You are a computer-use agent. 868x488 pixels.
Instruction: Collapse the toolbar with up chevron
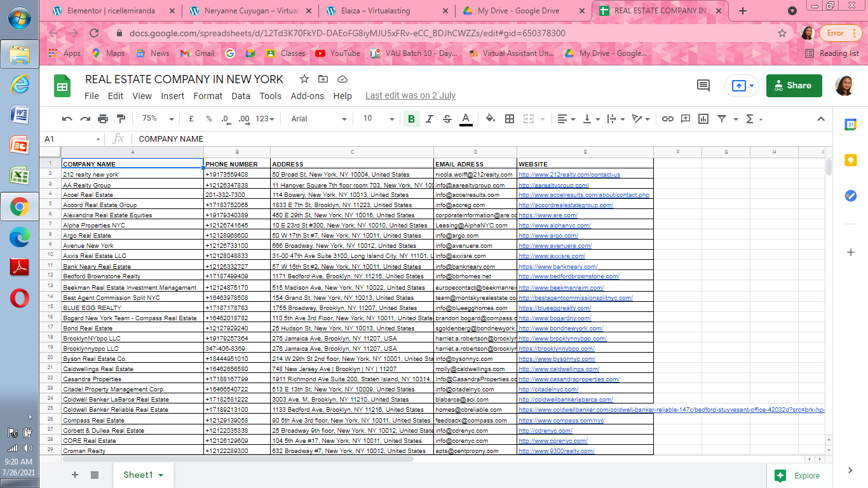pyautogui.click(x=820, y=119)
